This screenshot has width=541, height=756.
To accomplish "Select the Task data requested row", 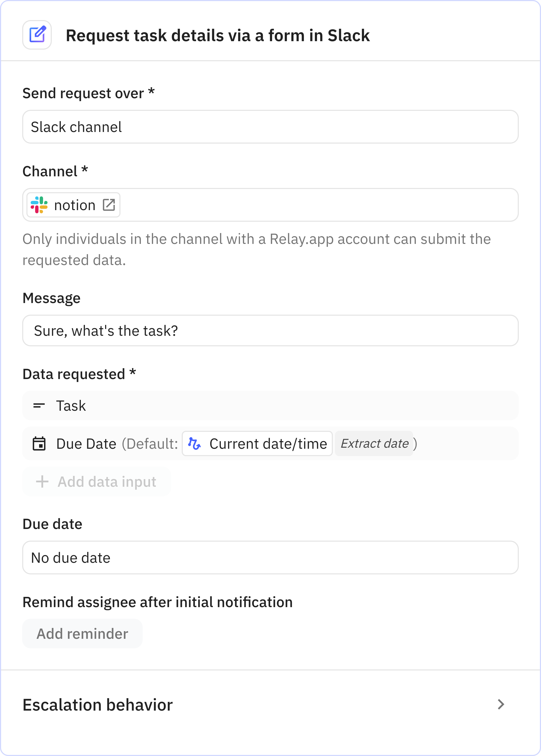I will (x=270, y=405).
